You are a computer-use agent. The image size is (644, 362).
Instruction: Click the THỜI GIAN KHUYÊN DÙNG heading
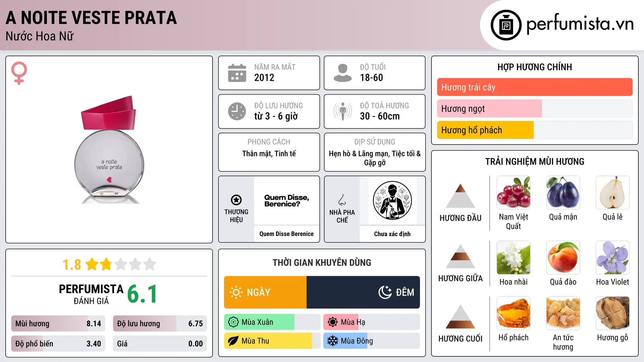tap(322, 262)
